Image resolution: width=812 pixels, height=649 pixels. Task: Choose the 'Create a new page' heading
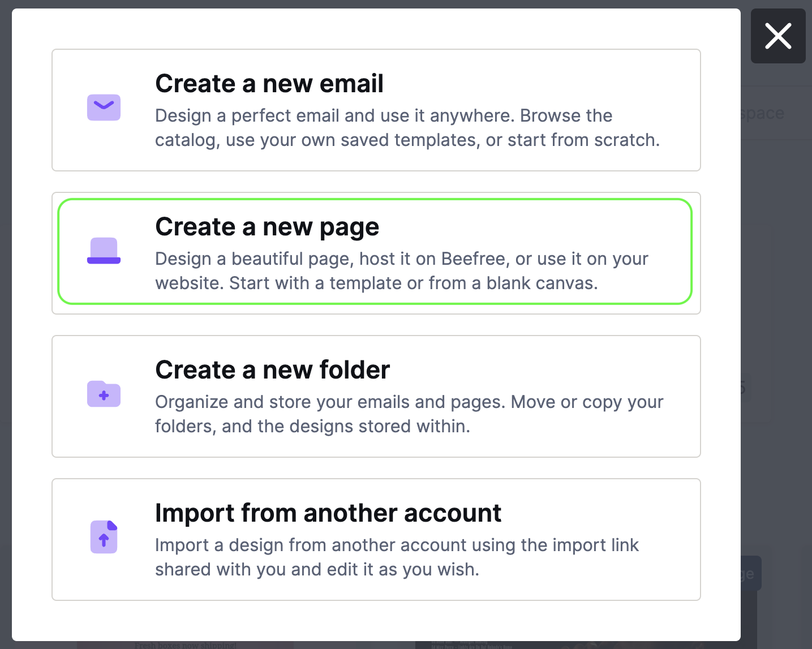pos(267,227)
